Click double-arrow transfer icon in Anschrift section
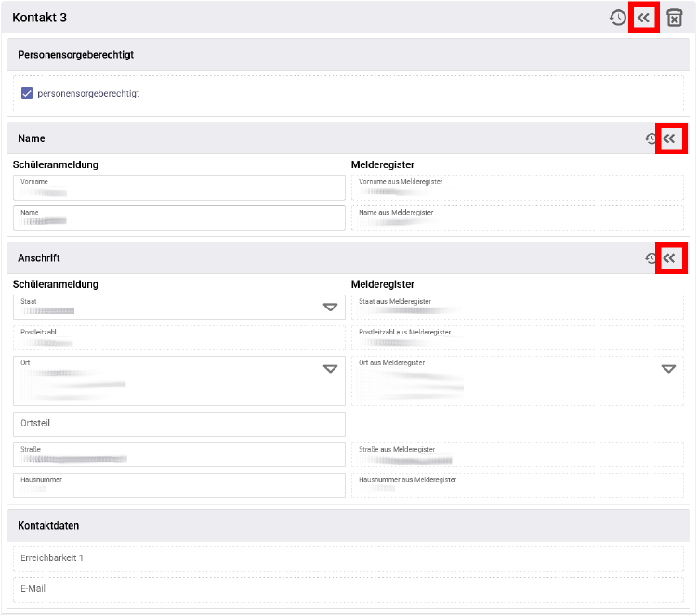The width and height of the screenshot is (697, 616). 669,258
